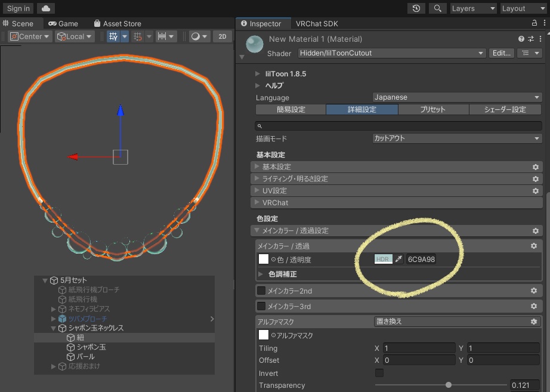Click the Transparency value field 0.121

coord(525,385)
